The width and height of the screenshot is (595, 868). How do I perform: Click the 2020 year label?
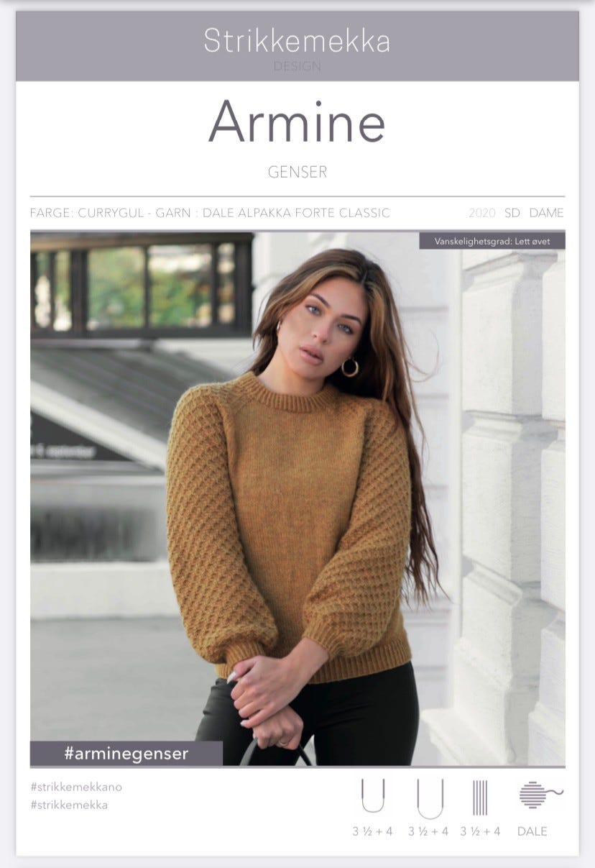[482, 213]
